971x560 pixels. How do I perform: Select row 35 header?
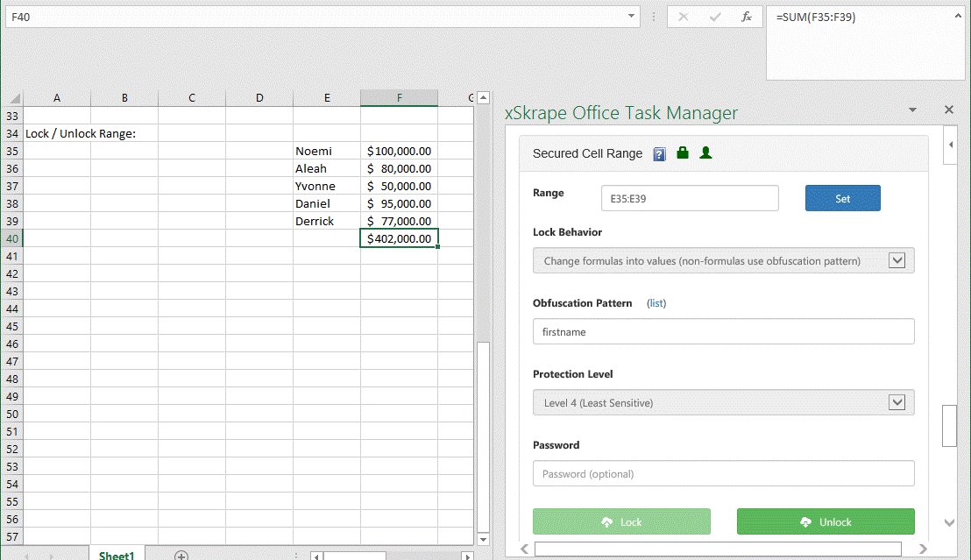pos(12,151)
